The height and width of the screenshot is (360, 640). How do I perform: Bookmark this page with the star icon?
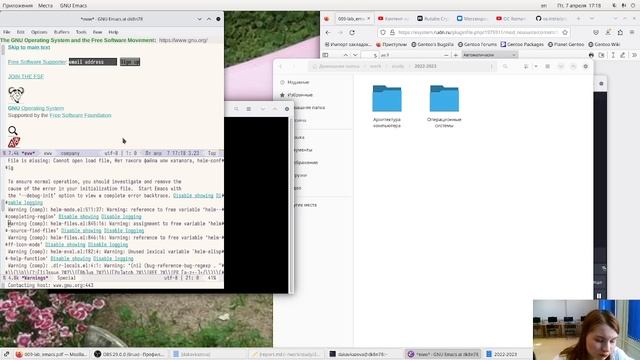tap(565, 32)
